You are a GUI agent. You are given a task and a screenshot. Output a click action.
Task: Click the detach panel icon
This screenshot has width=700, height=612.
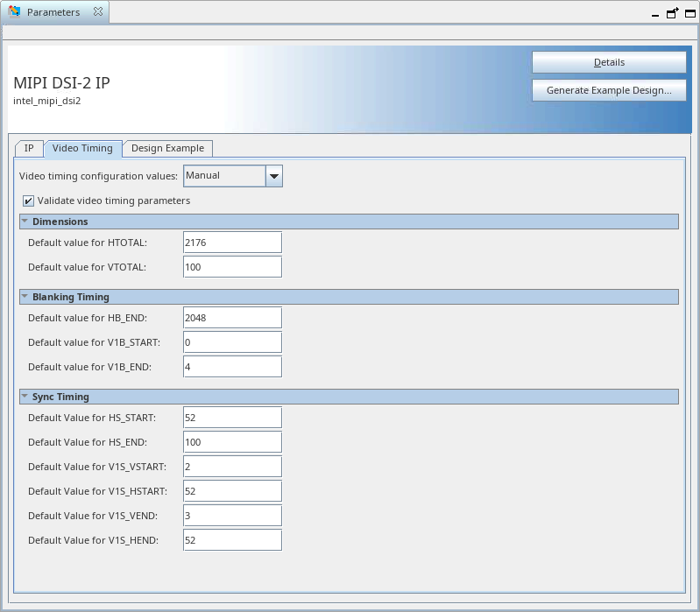[x=672, y=13]
